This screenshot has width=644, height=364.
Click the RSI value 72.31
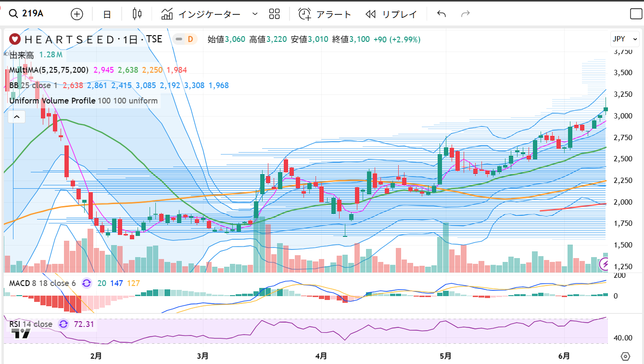click(84, 324)
